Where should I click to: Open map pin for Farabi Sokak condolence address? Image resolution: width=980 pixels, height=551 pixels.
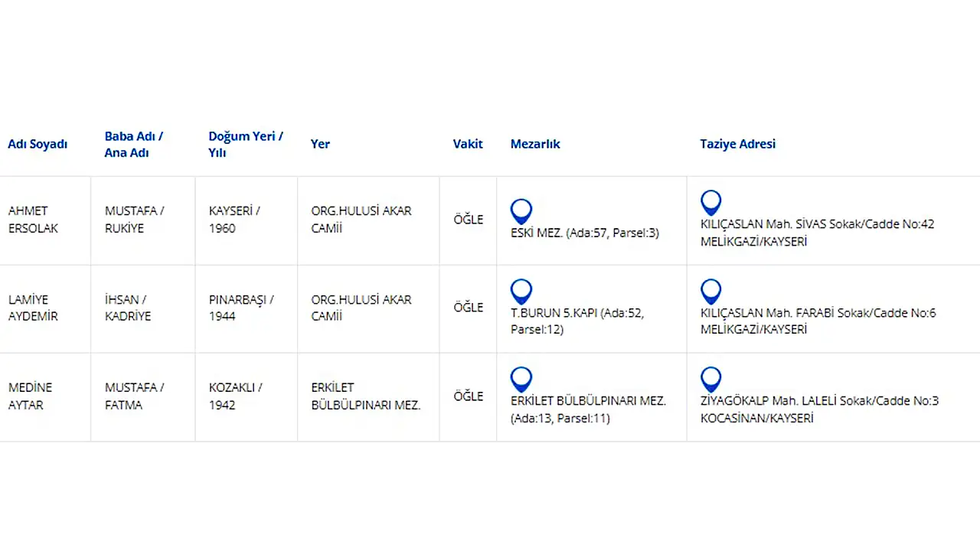(711, 291)
